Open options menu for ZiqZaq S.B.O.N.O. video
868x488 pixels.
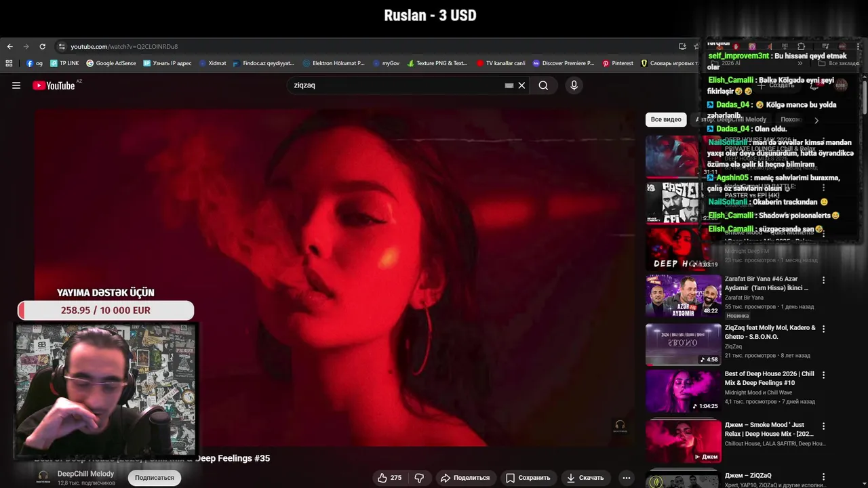(824, 329)
